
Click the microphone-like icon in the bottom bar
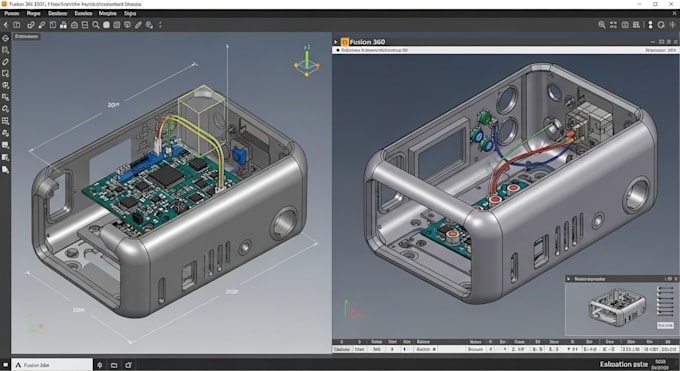100,365
